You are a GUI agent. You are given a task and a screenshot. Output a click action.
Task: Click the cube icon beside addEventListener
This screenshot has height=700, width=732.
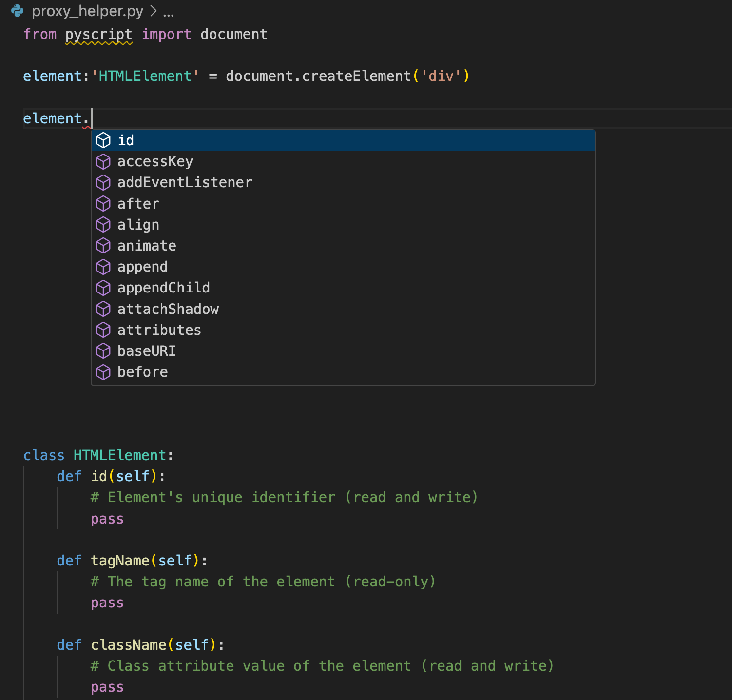103,182
